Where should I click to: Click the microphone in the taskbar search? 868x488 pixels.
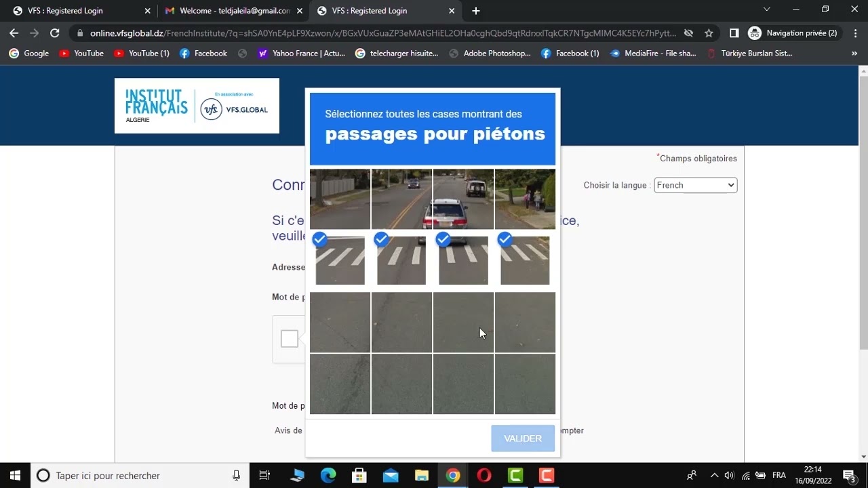click(236, 476)
